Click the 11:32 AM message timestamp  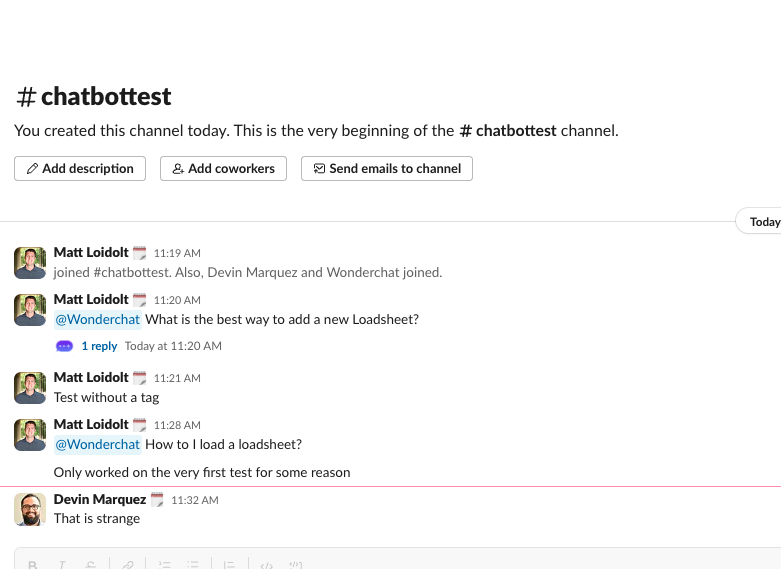pyautogui.click(x=195, y=500)
